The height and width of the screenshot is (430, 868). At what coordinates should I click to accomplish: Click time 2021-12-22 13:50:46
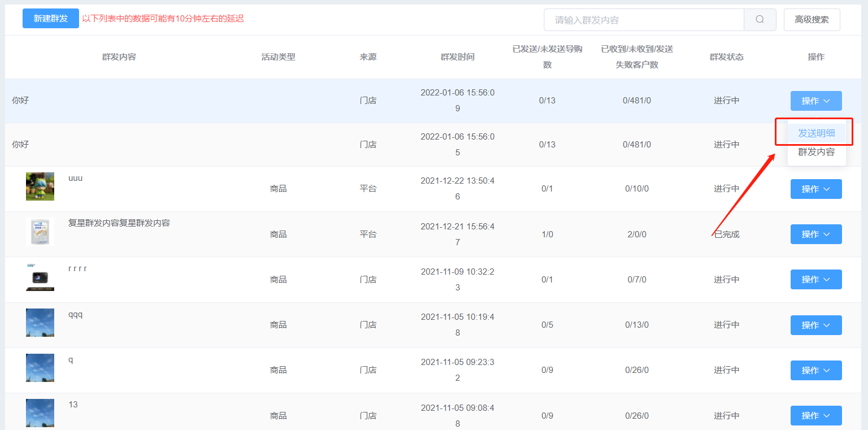[457, 189]
